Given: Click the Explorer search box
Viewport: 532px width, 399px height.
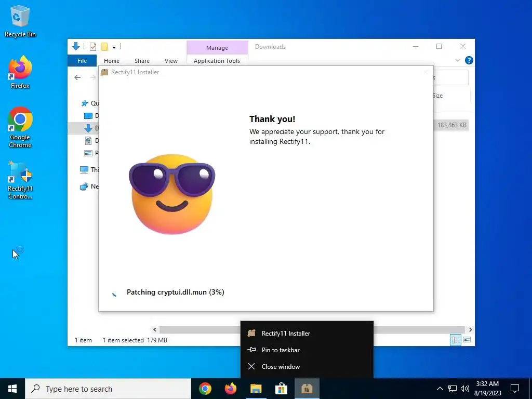Looking at the screenshot, I should [451, 77].
